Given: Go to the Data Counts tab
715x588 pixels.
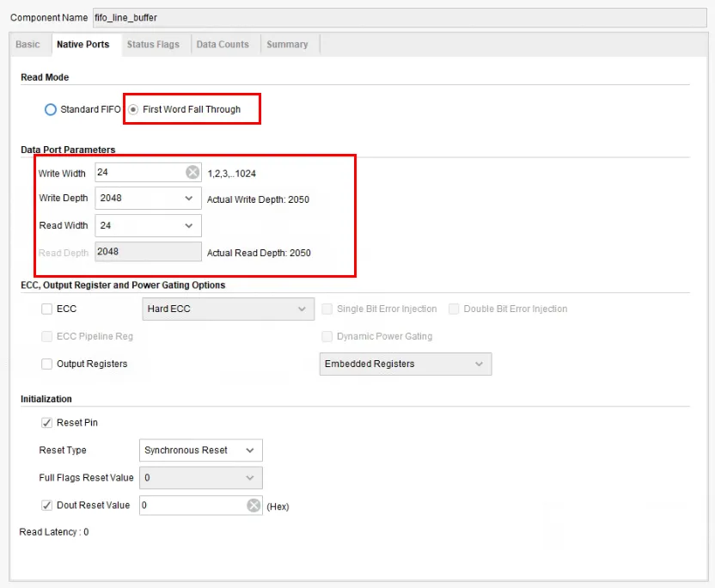Looking at the screenshot, I should coord(223,45).
